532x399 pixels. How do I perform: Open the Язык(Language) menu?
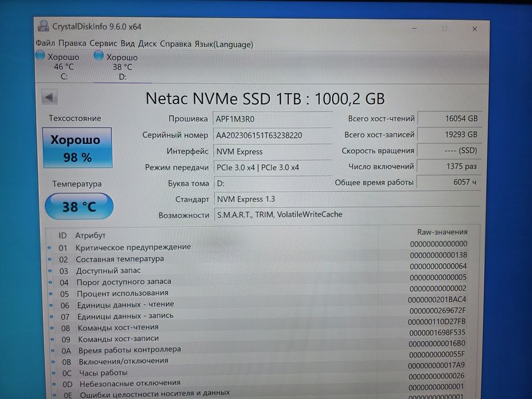[x=224, y=44]
